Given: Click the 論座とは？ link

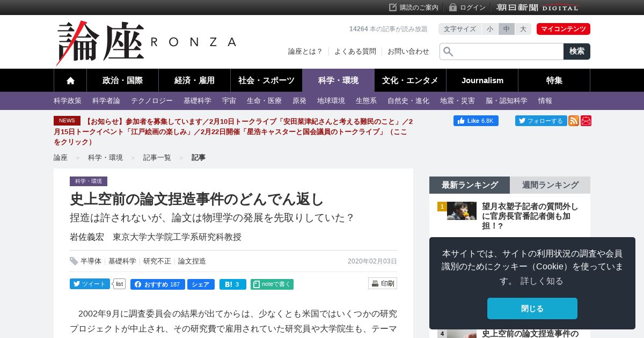Looking at the screenshot, I should pos(305,52).
